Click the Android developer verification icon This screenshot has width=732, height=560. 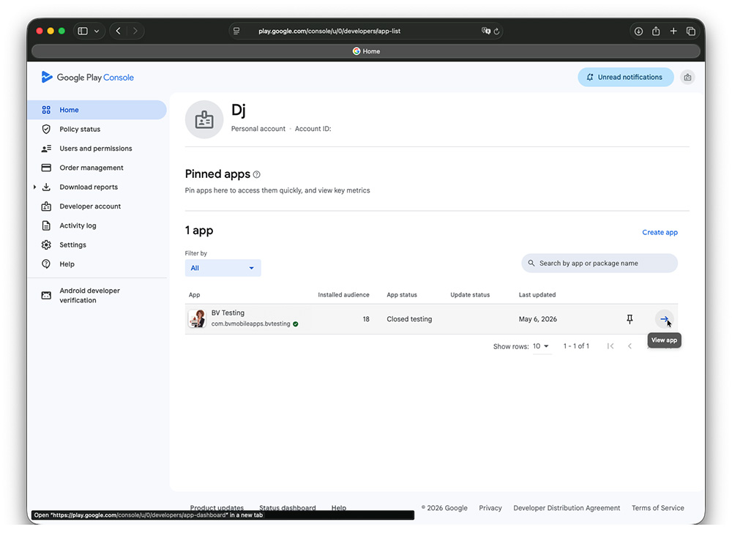pos(46,296)
